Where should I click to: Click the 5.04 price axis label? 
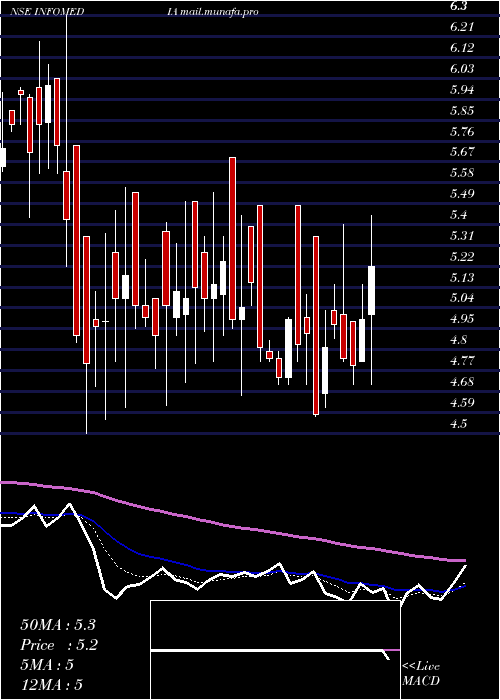[x=462, y=298]
